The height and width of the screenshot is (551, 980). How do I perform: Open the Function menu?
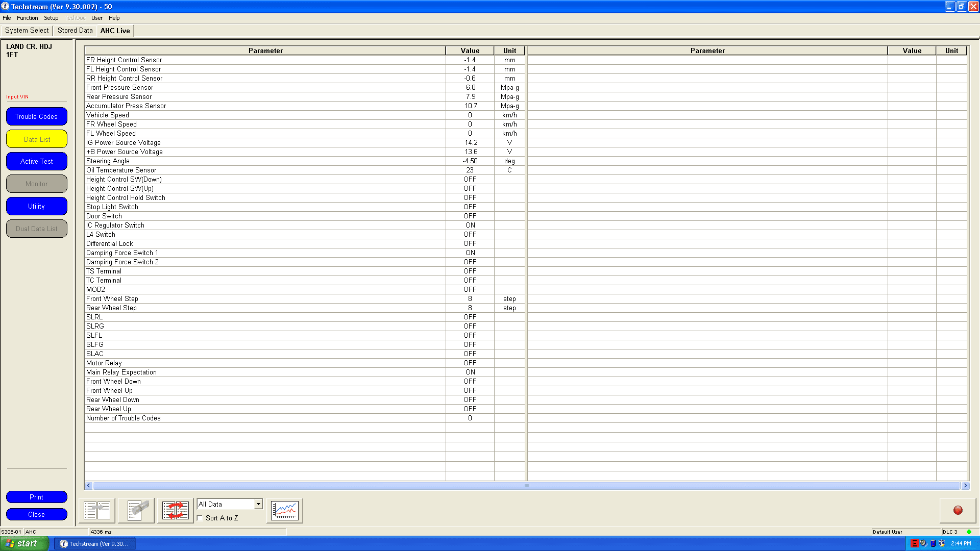tap(27, 18)
